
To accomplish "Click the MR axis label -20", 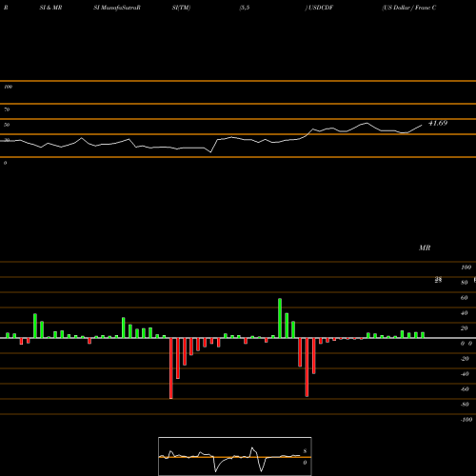I will pos(465,359).
